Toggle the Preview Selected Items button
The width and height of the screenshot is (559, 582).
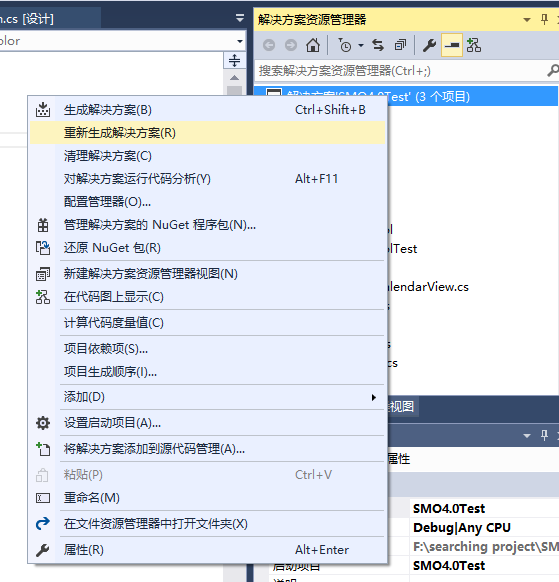click(x=452, y=45)
